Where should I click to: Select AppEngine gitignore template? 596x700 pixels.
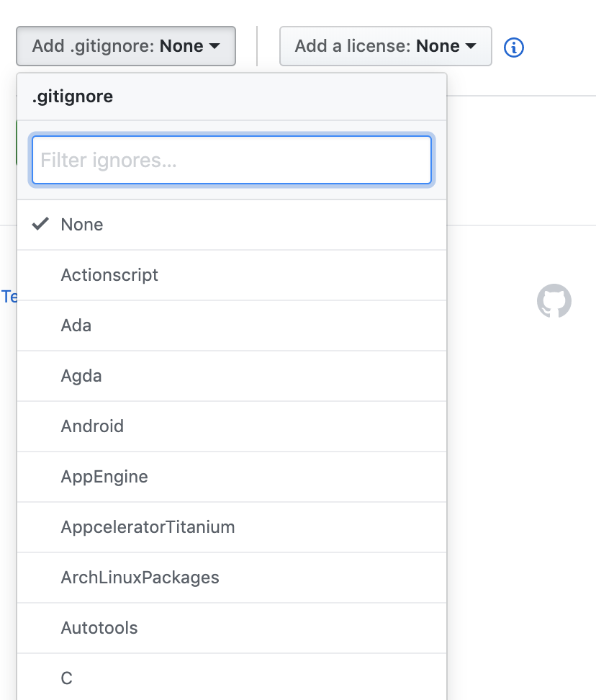(232, 477)
